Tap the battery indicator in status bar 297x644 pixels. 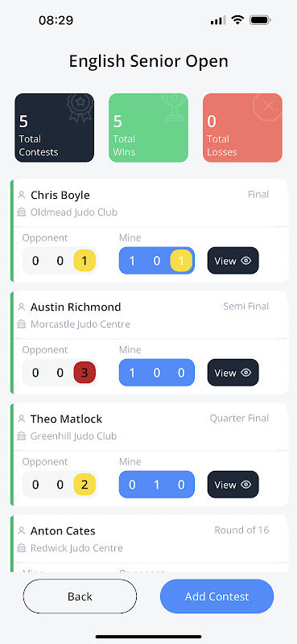tap(261, 20)
